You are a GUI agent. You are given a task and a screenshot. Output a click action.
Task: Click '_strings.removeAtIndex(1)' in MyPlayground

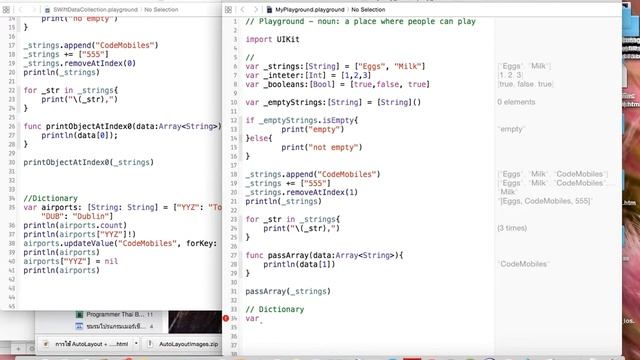point(302,192)
